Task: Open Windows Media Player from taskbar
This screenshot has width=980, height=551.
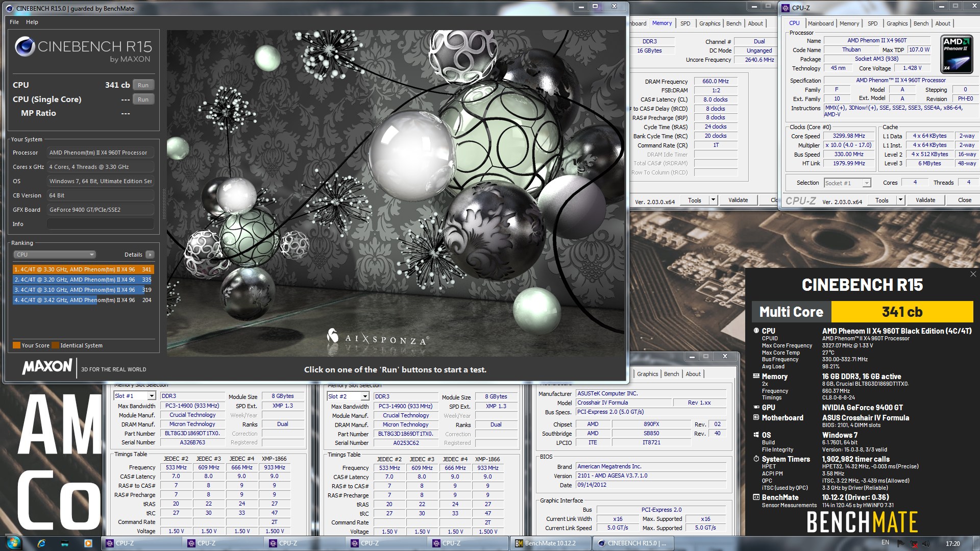Action: pyautogui.click(x=88, y=543)
